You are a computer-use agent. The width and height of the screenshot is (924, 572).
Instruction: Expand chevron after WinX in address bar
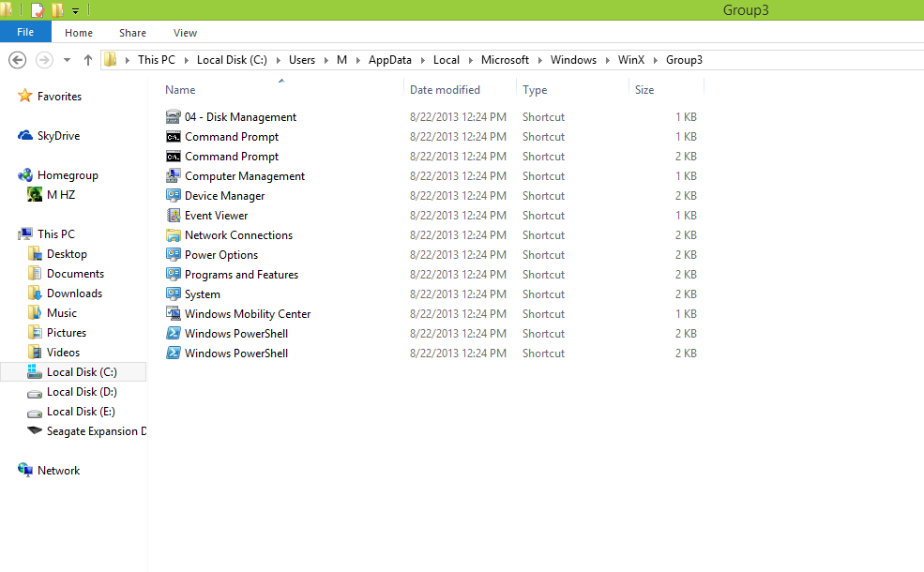656,60
